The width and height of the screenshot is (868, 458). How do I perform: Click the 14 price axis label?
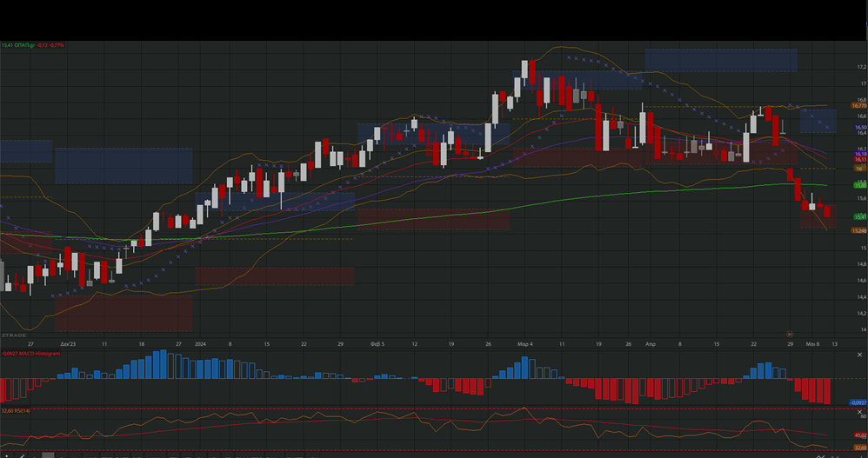pos(864,329)
